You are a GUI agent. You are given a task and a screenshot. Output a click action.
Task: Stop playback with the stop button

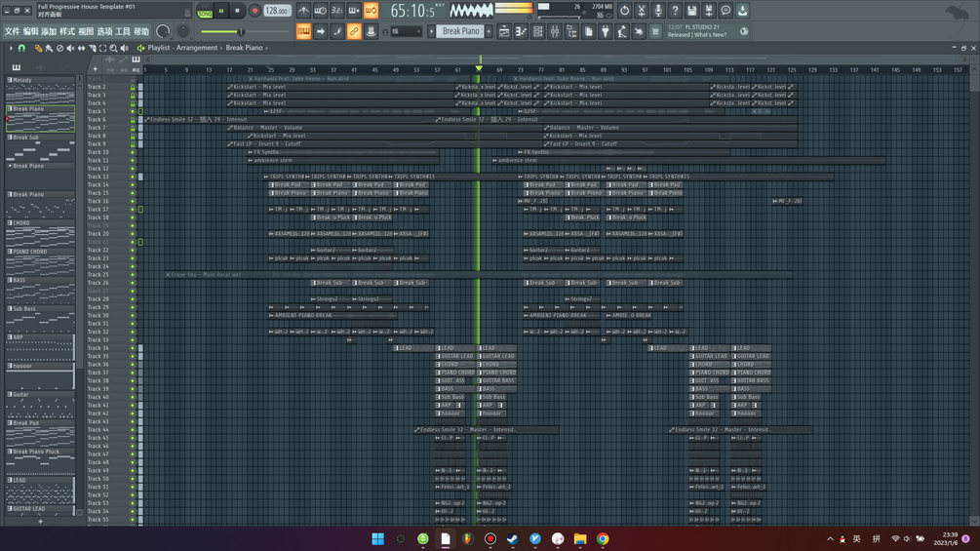[x=237, y=10]
